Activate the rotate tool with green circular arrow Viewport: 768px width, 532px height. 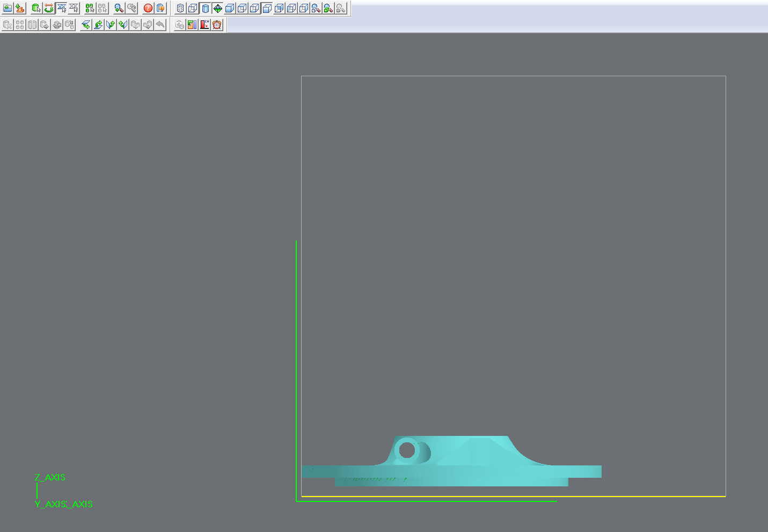point(49,8)
